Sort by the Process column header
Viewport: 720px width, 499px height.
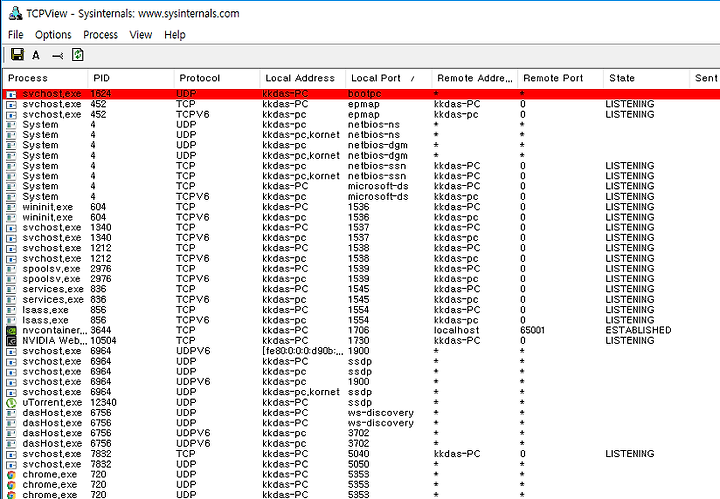(x=45, y=78)
